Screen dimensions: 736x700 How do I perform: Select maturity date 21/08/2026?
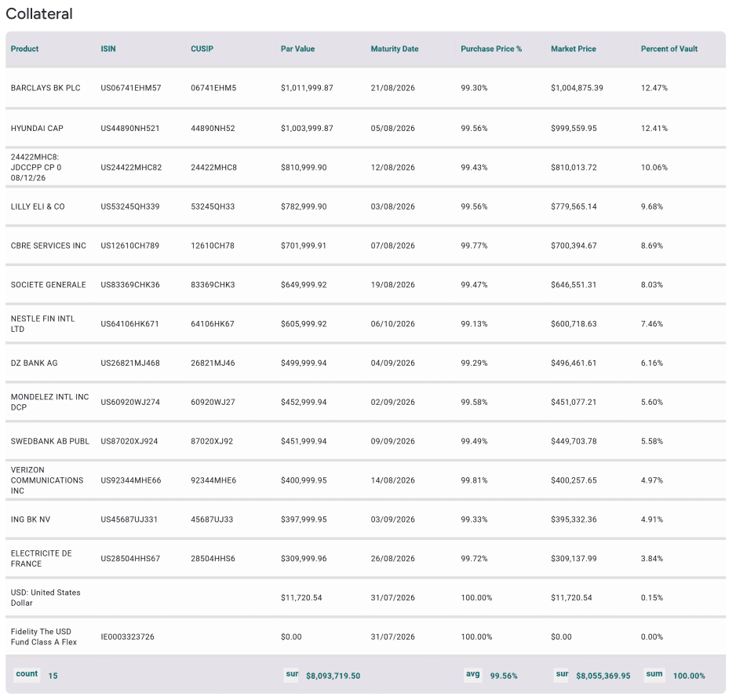393,88
